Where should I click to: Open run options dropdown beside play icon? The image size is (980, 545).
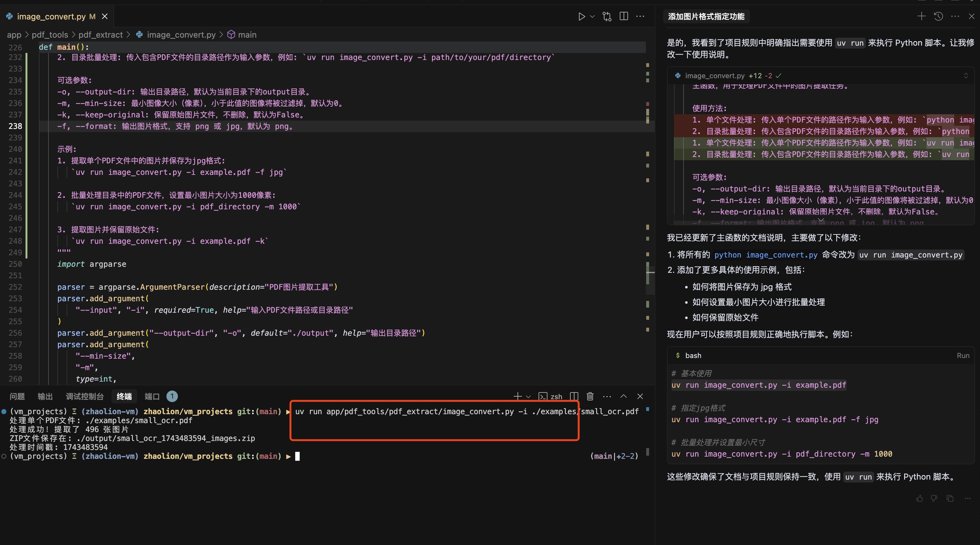592,16
